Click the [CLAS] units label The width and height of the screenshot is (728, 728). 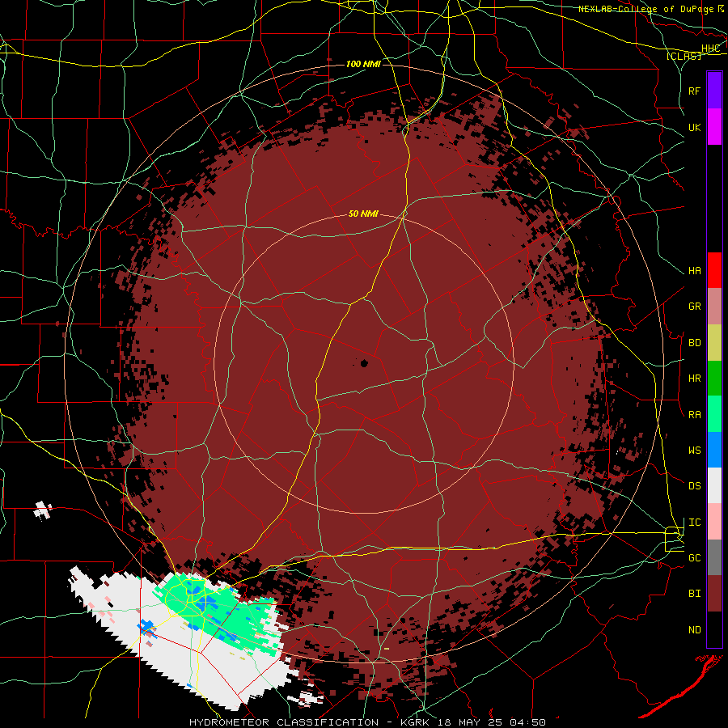click(684, 56)
